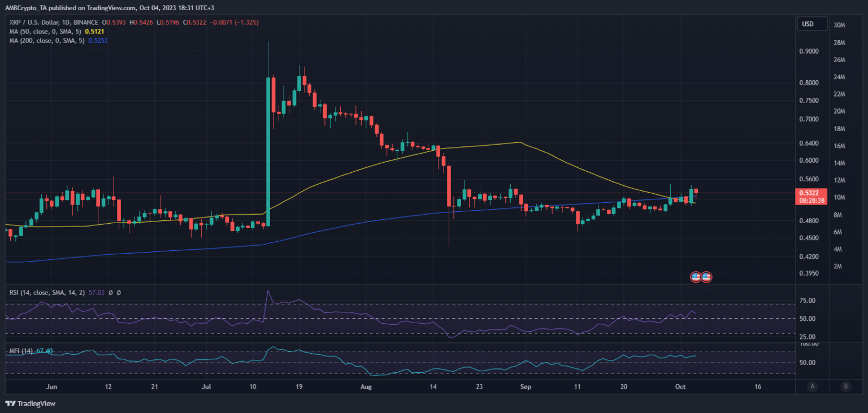
Task: Click the Jul label on time axis
Action: [206, 386]
